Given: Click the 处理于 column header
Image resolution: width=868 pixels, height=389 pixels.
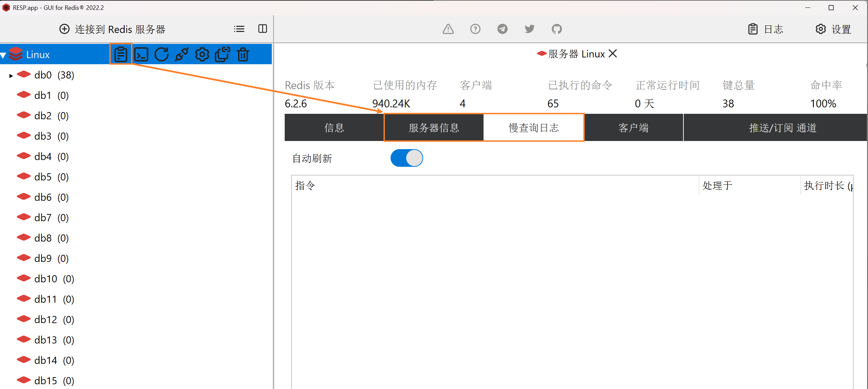Looking at the screenshot, I should (x=750, y=185).
